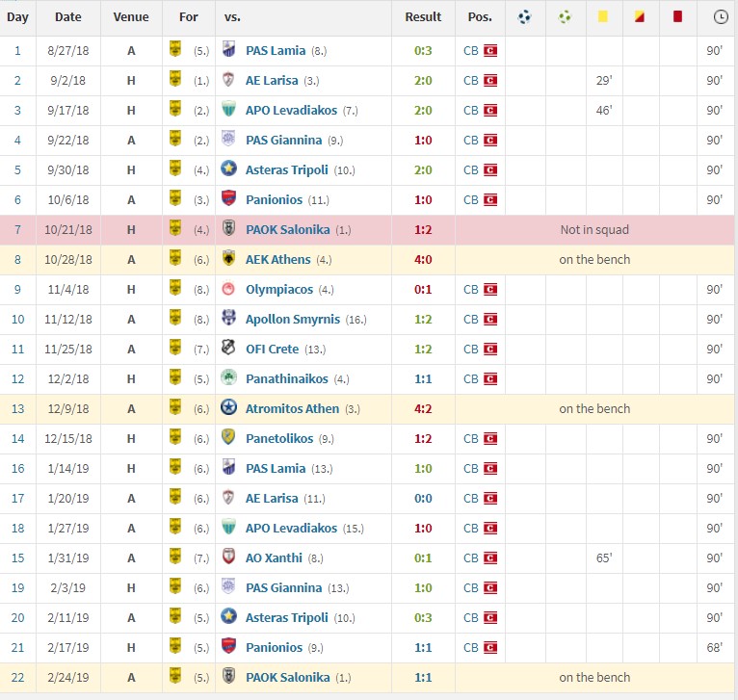Open the 0:3 result against PAS Lamia
The height and width of the screenshot is (700, 738).
(423, 50)
